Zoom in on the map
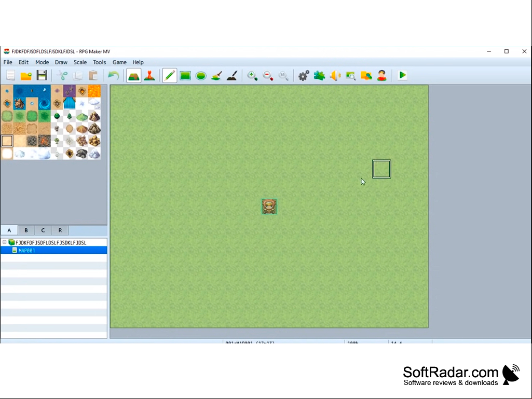This screenshot has height=399, width=532. (x=252, y=75)
